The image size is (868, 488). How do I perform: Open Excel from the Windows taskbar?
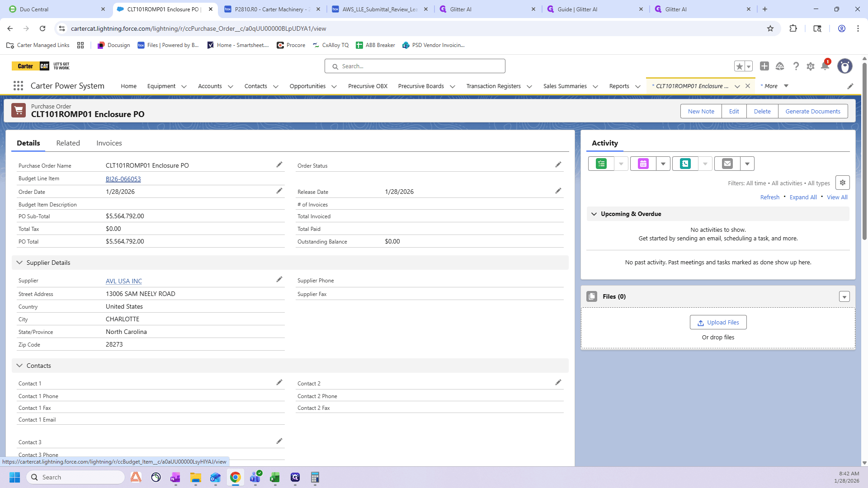pos(275,478)
